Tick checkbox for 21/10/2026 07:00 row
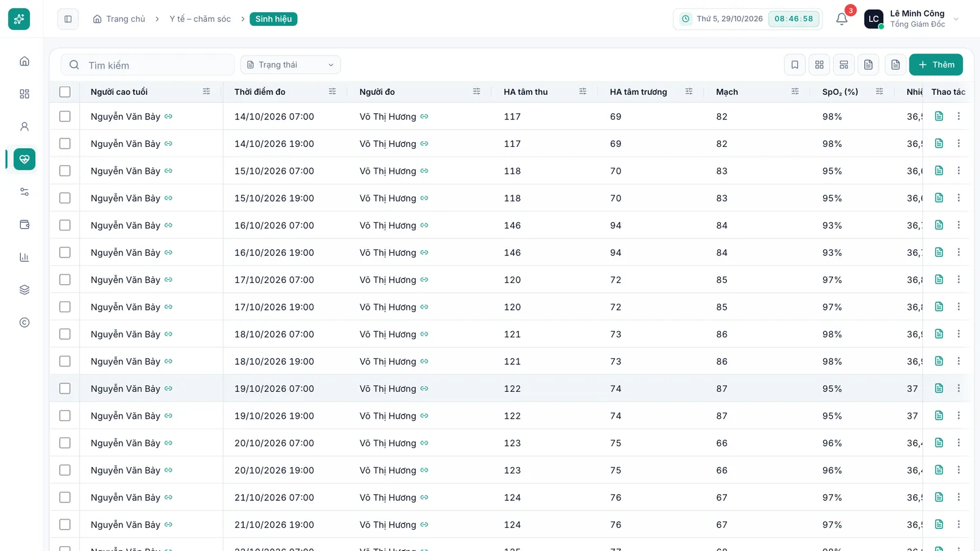 point(65,497)
